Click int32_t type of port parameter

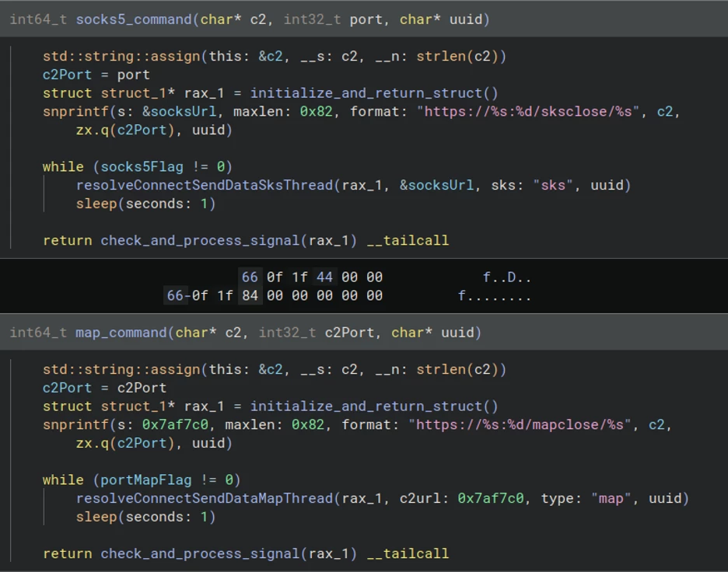click(x=312, y=19)
